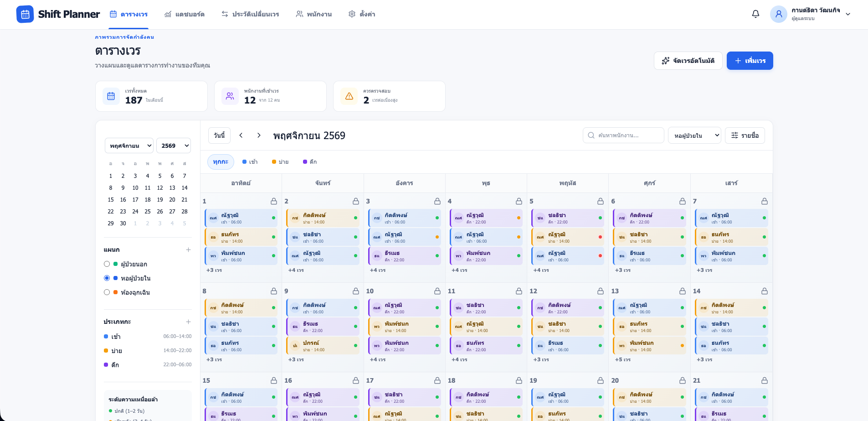
Task: Filter shifts by ทุกกะ chip
Action: (x=221, y=162)
